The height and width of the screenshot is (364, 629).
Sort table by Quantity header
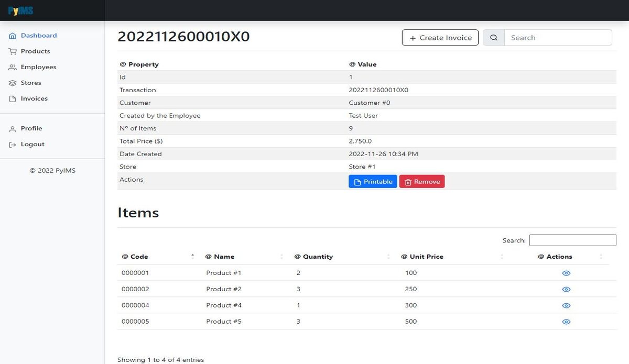point(318,257)
